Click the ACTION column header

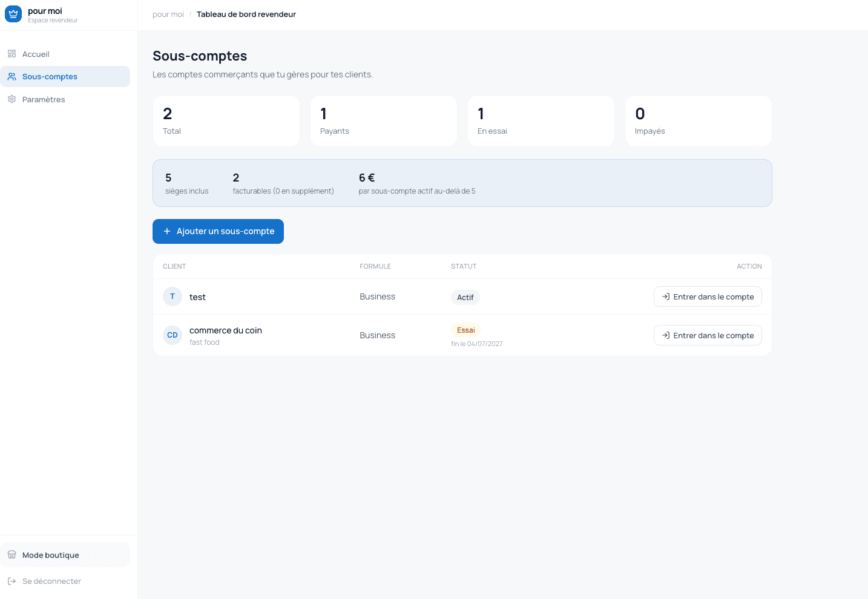(749, 266)
